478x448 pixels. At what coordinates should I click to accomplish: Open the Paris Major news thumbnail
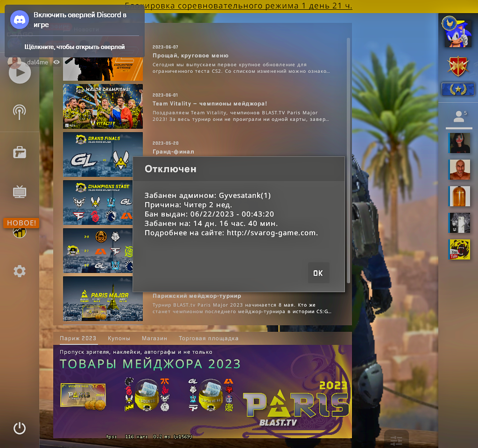pos(103,299)
